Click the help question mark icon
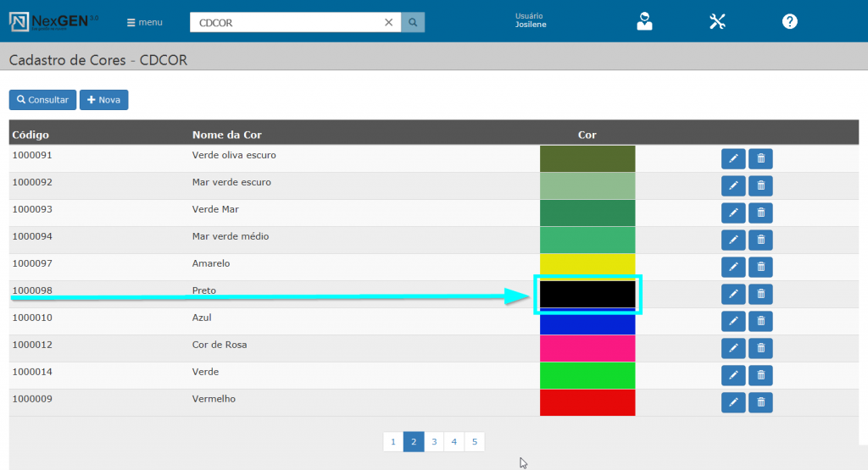This screenshot has width=868, height=470. (790, 22)
